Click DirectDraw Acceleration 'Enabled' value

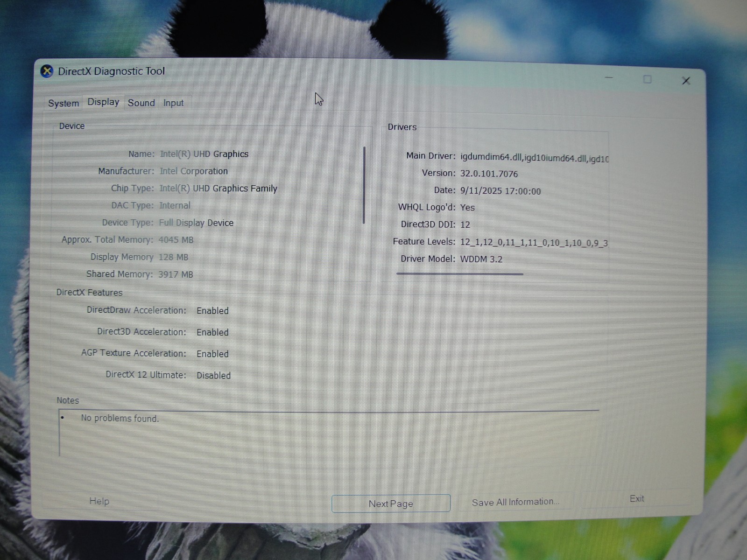coord(212,311)
